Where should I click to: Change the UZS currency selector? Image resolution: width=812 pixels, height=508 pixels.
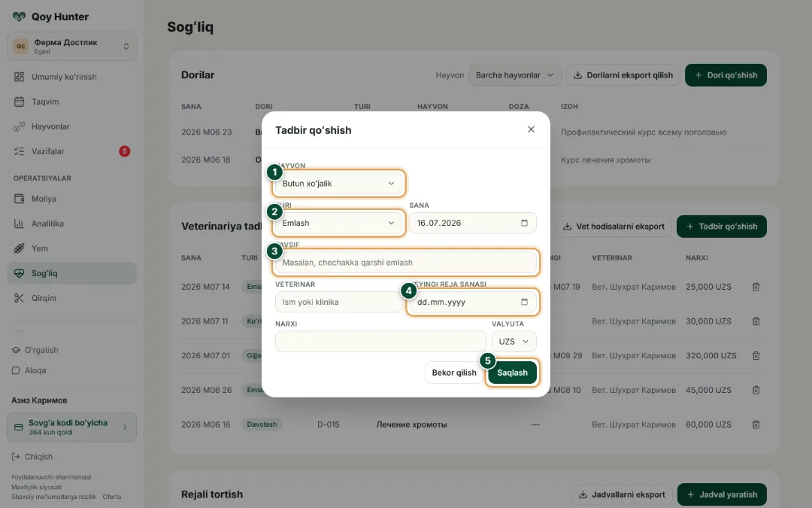click(514, 342)
